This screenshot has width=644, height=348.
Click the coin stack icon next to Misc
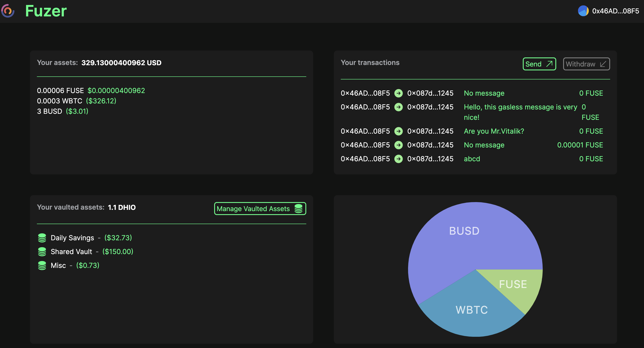(42, 266)
